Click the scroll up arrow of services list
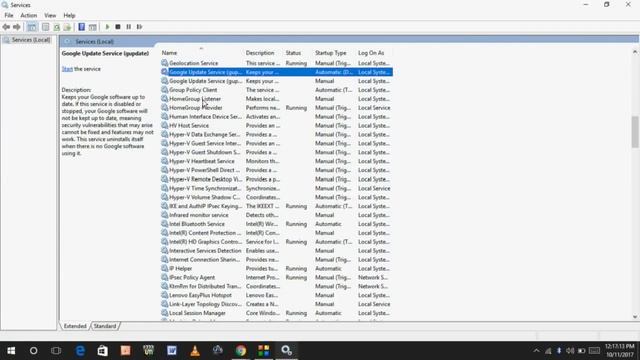 click(635, 52)
